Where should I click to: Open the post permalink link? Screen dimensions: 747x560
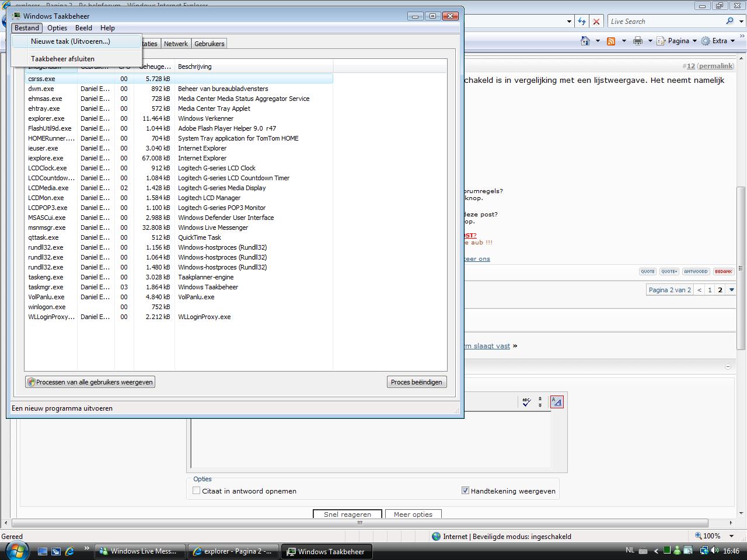[x=715, y=66]
